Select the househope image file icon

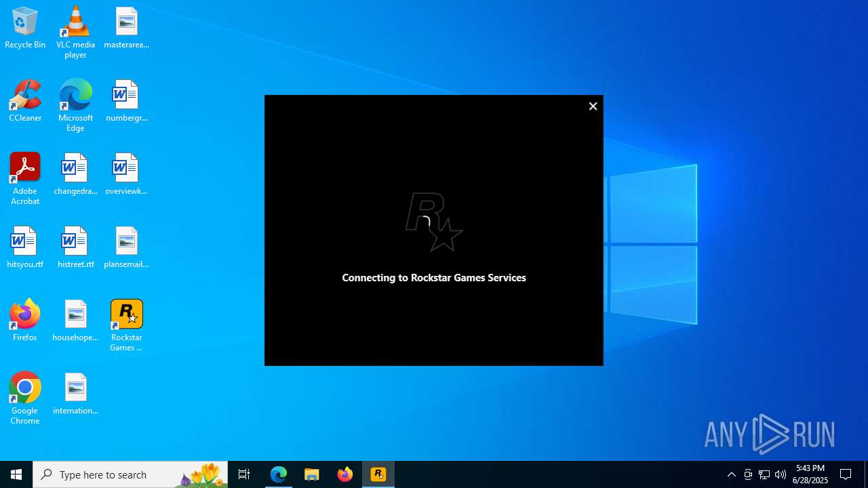(75, 321)
